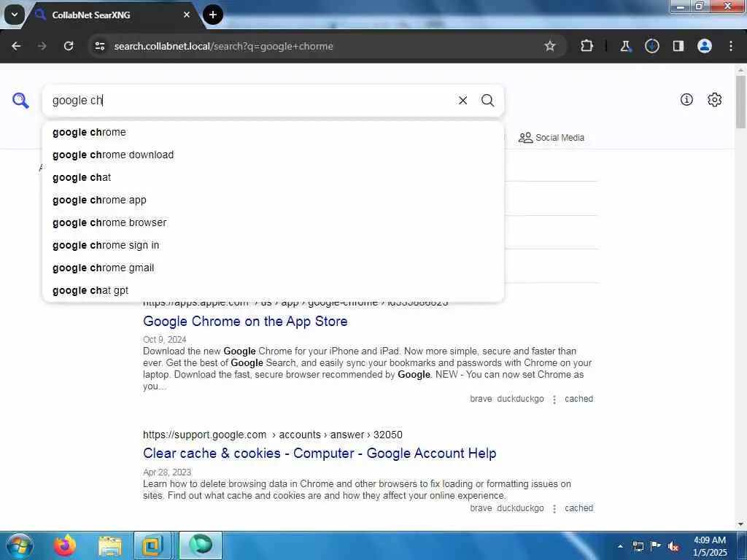Open 'Clear cache & cookies' result link
Image resolution: width=747 pixels, height=560 pixels.
[x=320, y=454]
